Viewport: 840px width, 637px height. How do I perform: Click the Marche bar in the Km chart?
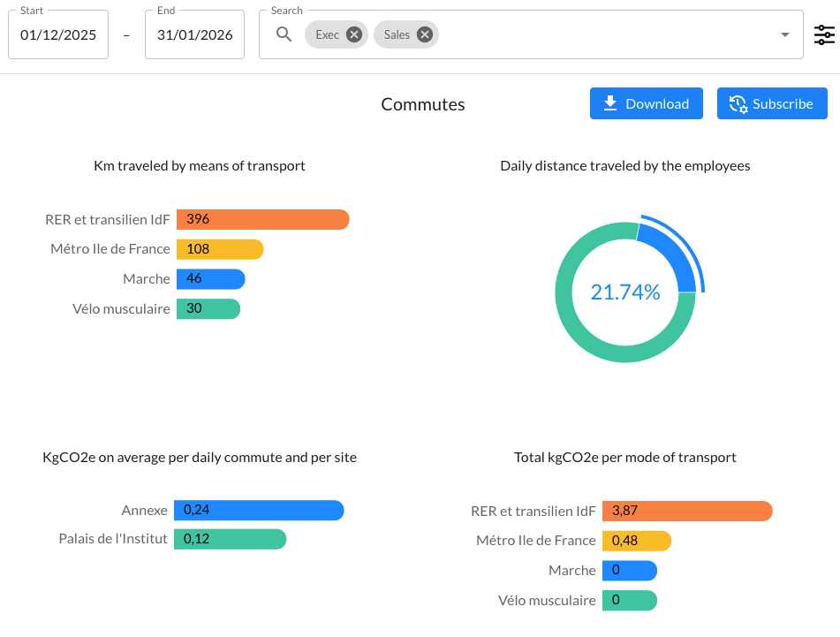(x=209, y=278)
